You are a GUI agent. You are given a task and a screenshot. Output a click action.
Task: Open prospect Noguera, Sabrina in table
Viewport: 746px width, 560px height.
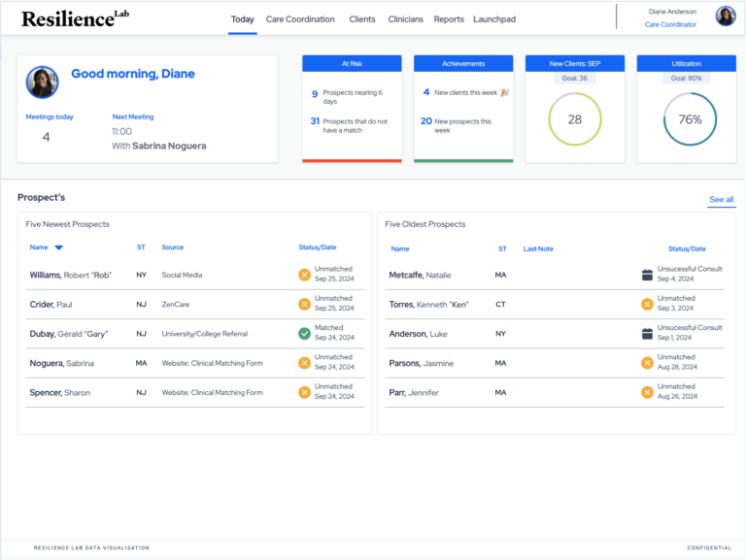tap(62, 363)
